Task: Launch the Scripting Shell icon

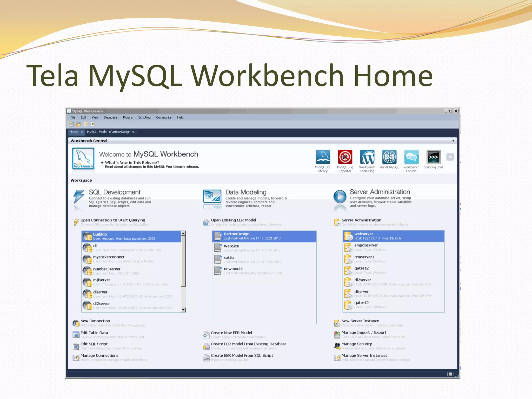Action: 434,157
